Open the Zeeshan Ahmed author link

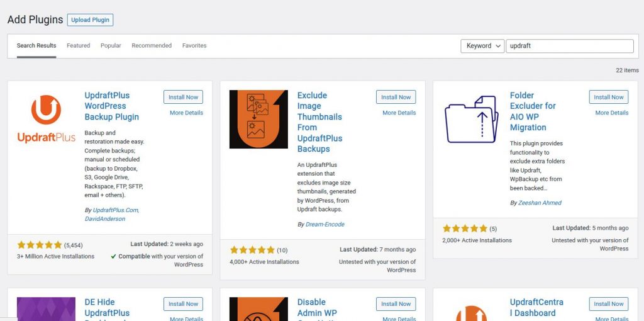(540, 203)
